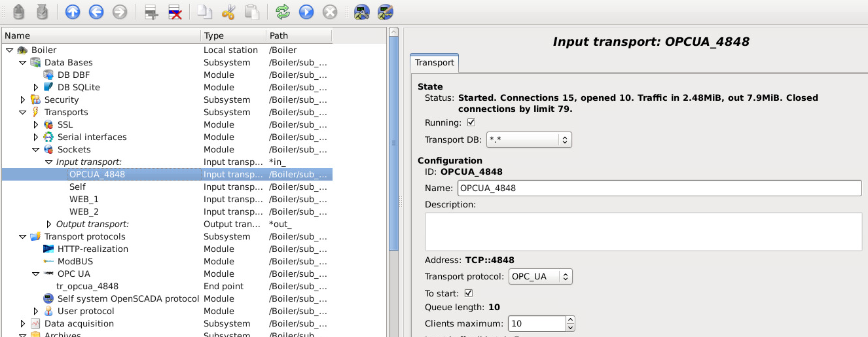Viewport: 868px width, 337px height.
Task: Click the Name input field
Action: coord(659,188)
